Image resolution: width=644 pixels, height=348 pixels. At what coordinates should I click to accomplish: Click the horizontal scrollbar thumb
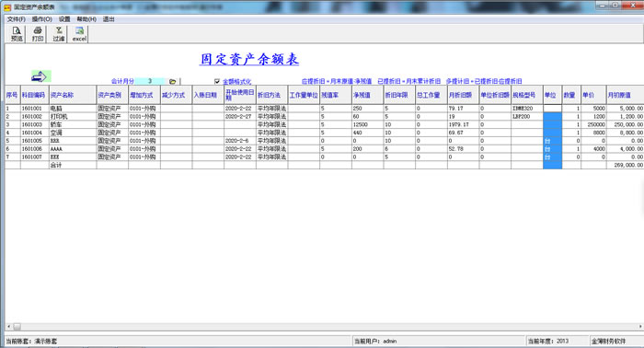[x=17, y=327]
